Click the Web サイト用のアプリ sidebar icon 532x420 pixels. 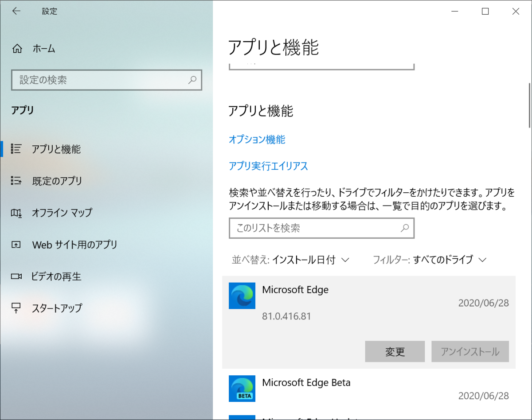coord(16,245)
